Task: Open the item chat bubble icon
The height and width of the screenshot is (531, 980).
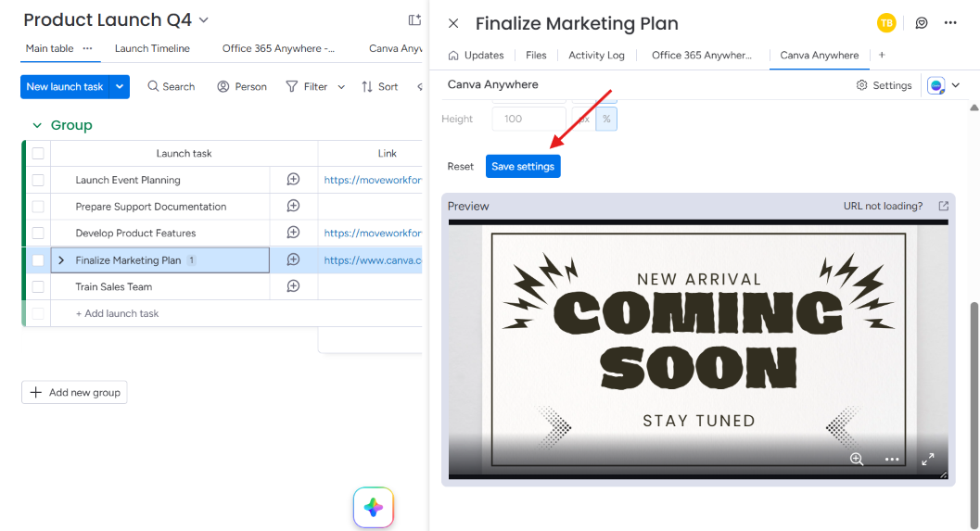Action: click(x=922, y=23)
